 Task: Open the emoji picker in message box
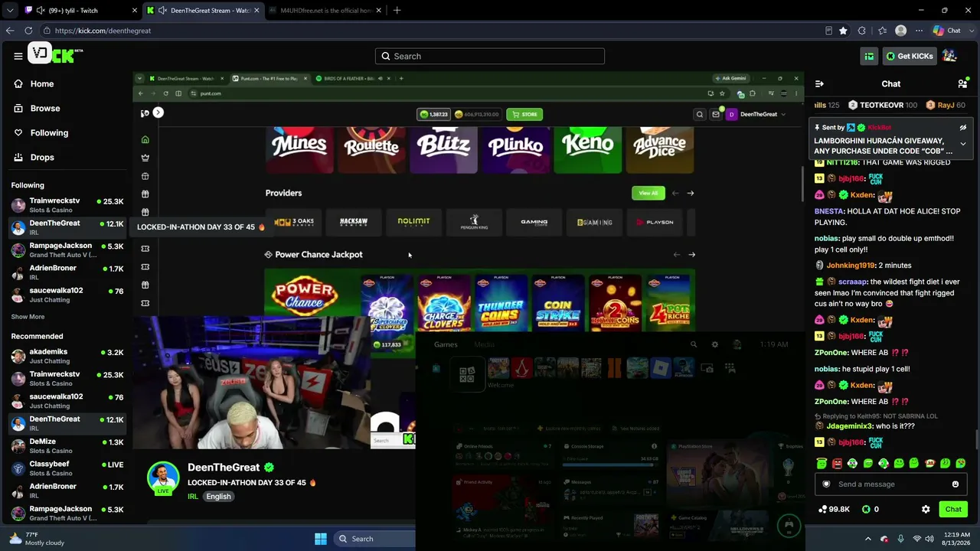(x=955, y=484)
